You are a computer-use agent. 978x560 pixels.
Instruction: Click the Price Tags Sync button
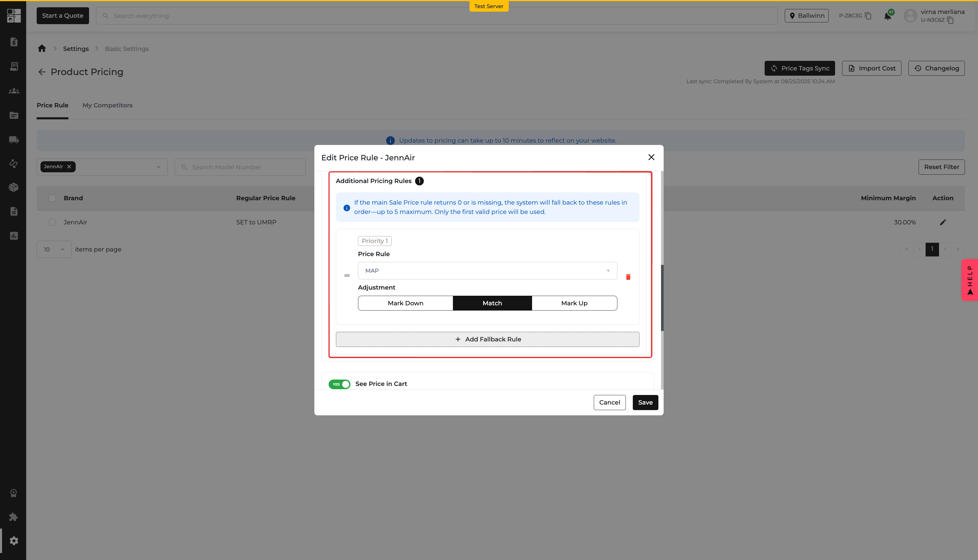(x=800, y=68)
